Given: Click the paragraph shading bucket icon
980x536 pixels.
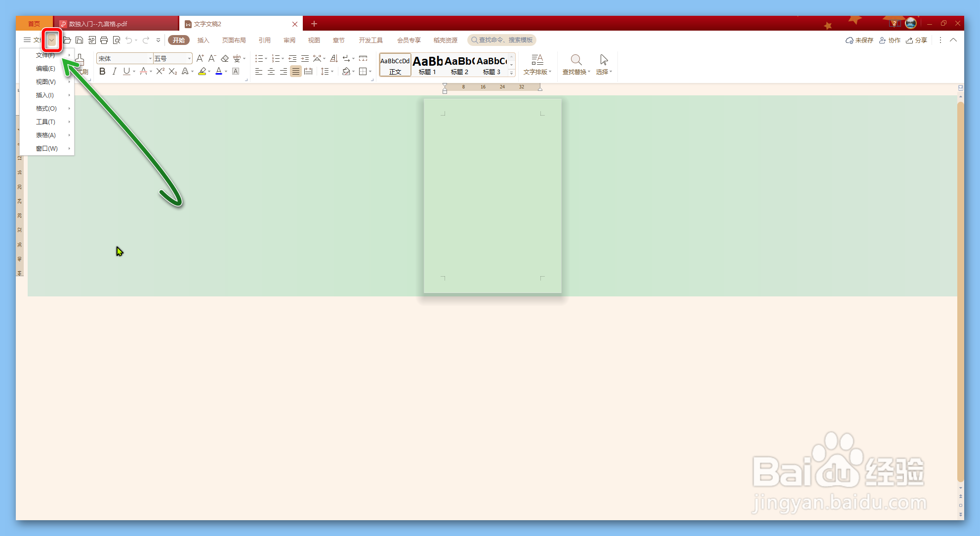Looking at the screenshot, I should (x=346, y=72).
